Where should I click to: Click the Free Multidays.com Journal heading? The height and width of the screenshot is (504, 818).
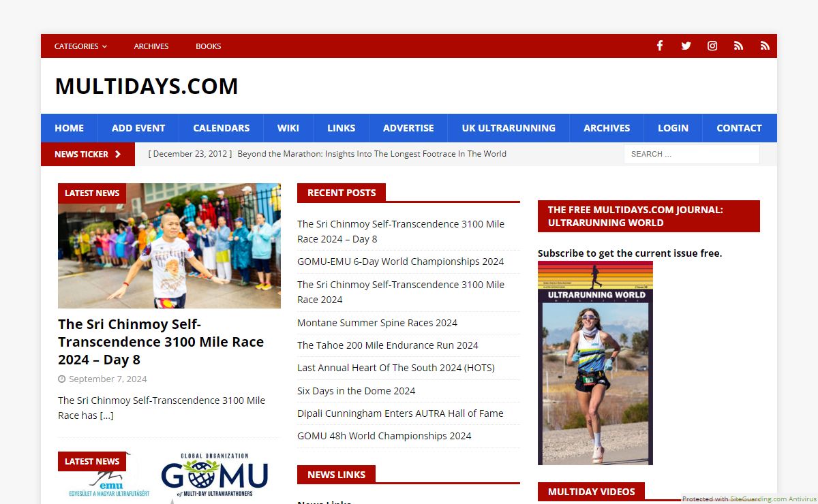649,216
